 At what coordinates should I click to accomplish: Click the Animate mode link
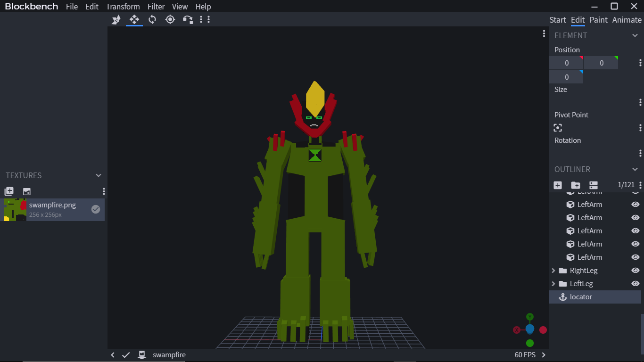627,20
